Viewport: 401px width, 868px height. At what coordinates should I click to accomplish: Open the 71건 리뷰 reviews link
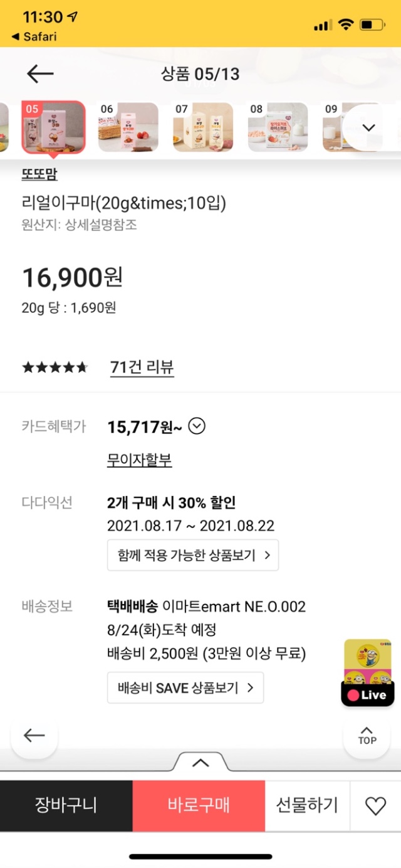point(142,367)
